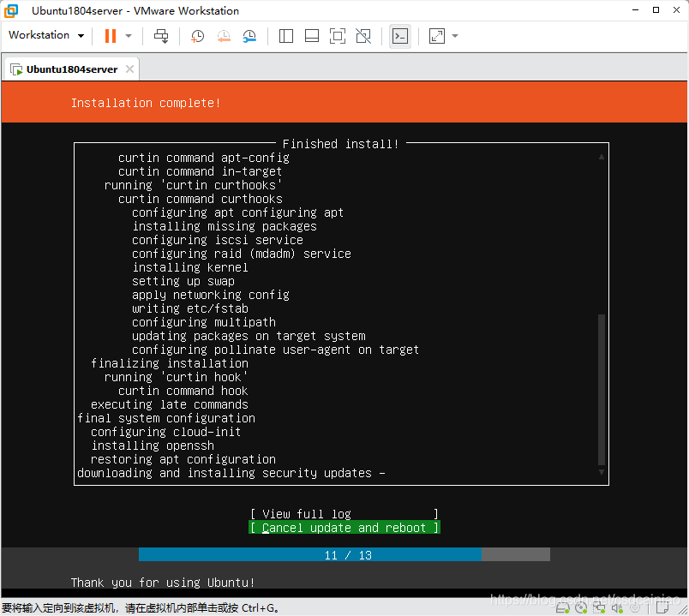
Task: Toggle the library sidebar panel
Action: pos(286,36)
